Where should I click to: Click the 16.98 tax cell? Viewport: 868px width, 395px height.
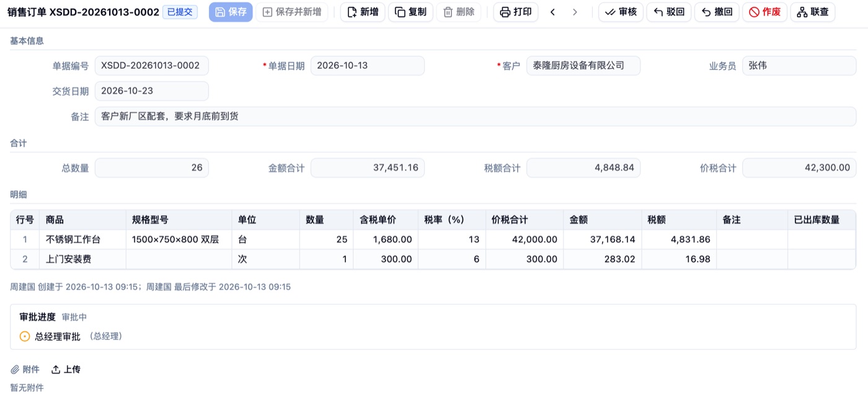click(679, 259)
